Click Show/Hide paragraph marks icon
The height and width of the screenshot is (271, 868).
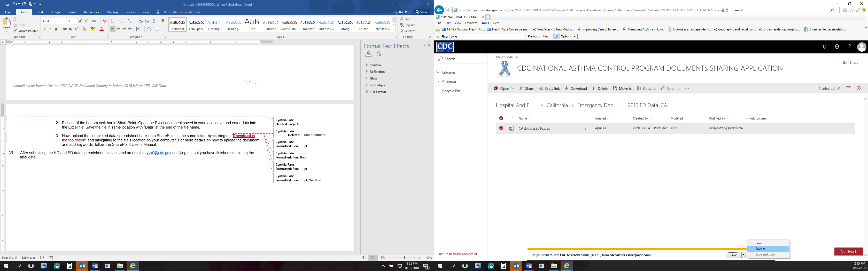(163, 21)
